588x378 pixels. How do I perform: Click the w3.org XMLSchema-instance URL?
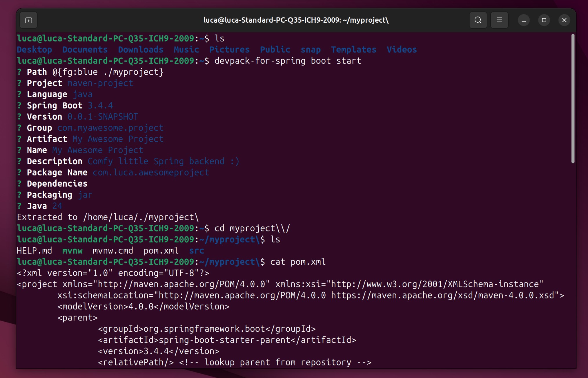pyautogui.click(x=435, y=284)
